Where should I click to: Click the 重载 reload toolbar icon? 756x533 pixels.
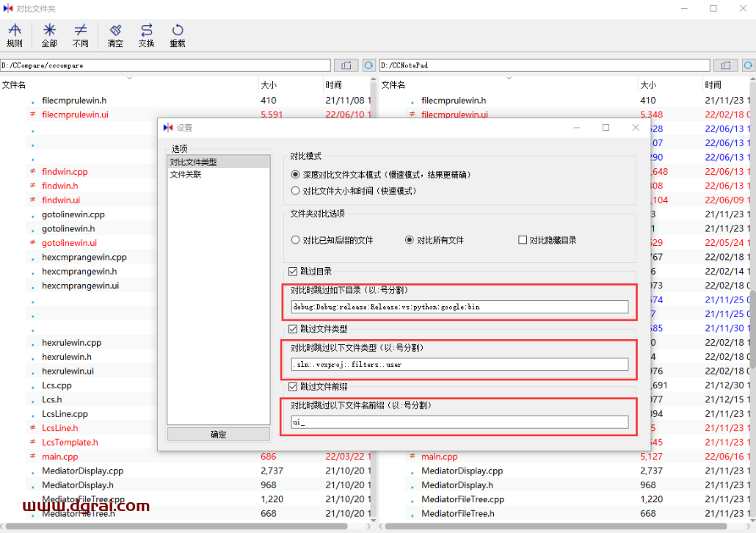pyautogui.click(x=178, y=36)
